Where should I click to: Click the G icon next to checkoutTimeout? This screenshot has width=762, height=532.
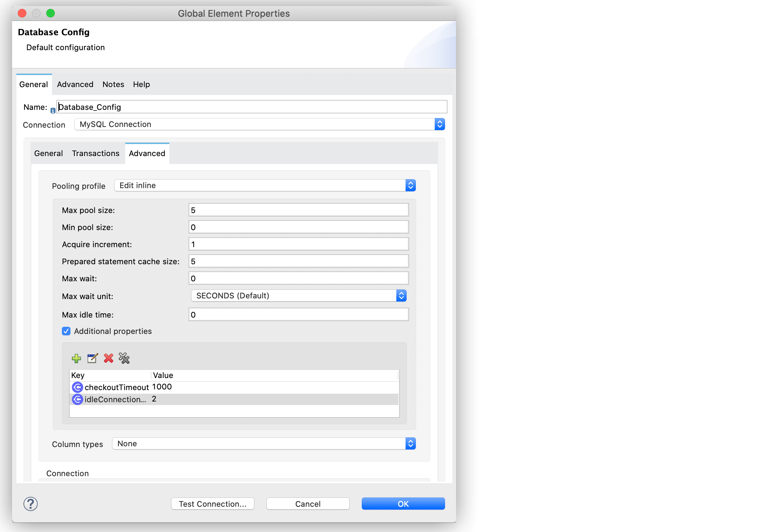[x=76, y=387]
